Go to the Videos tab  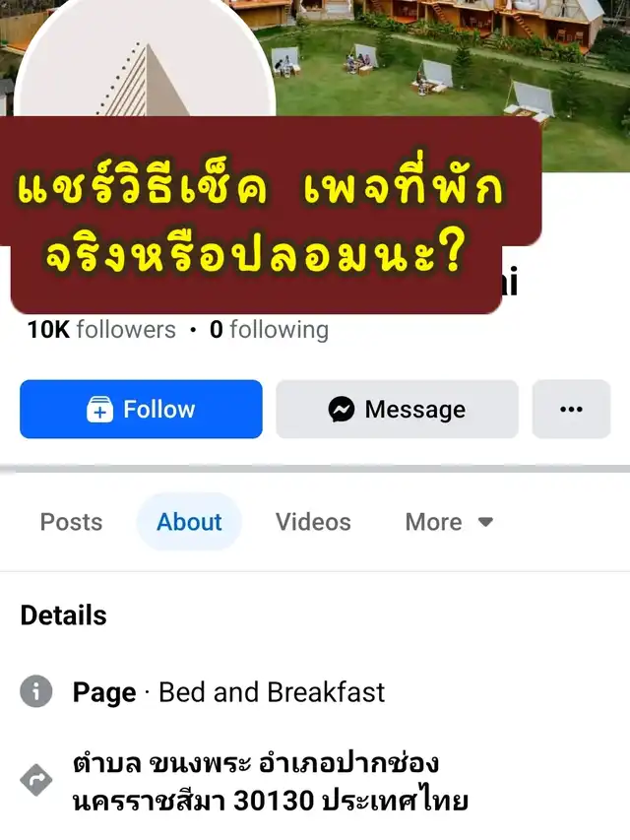tap(313, 522)
